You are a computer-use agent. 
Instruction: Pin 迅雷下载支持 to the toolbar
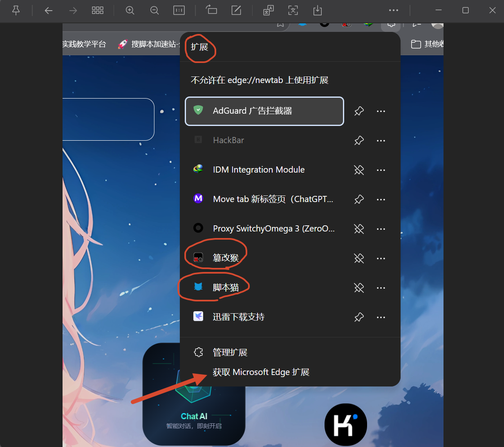pos(359,317)
